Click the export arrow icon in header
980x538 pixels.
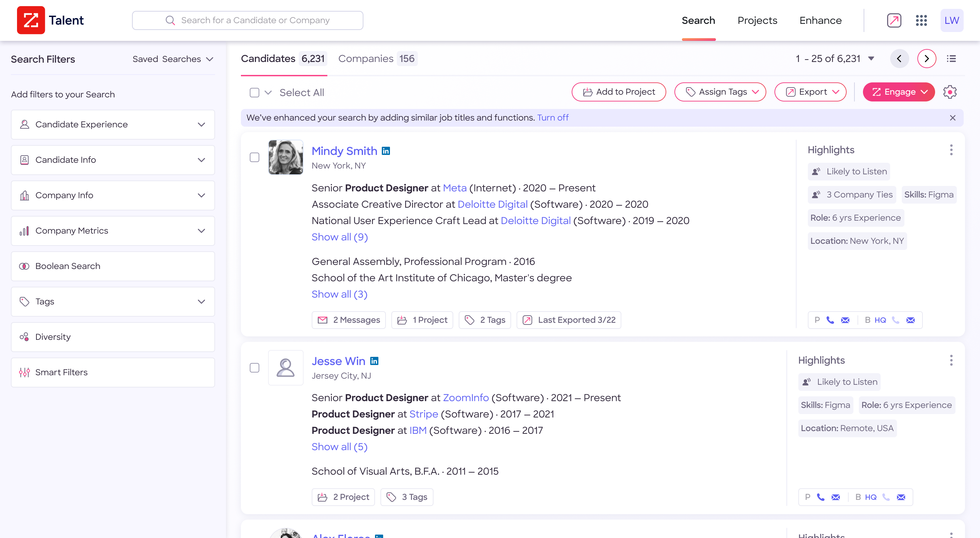coord(894,20)
